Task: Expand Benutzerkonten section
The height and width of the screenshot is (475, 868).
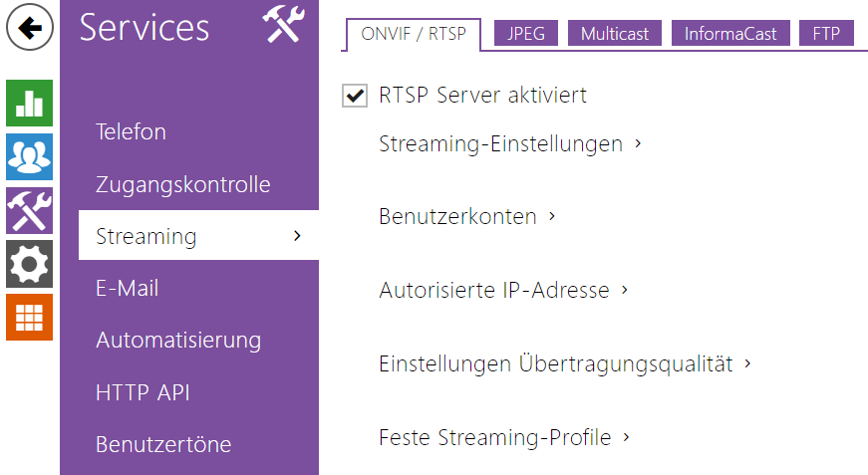Action: pos(466,216)
